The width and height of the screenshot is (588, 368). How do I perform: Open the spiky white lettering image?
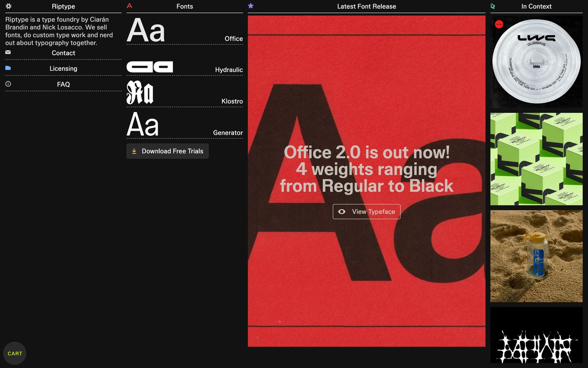tap(537, 335)
